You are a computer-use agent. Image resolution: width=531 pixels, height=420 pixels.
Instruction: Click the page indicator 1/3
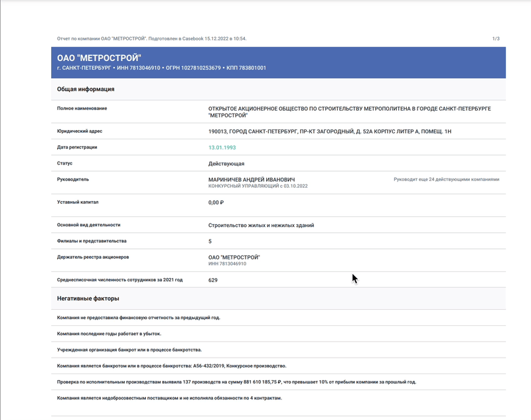coord(496,38)
